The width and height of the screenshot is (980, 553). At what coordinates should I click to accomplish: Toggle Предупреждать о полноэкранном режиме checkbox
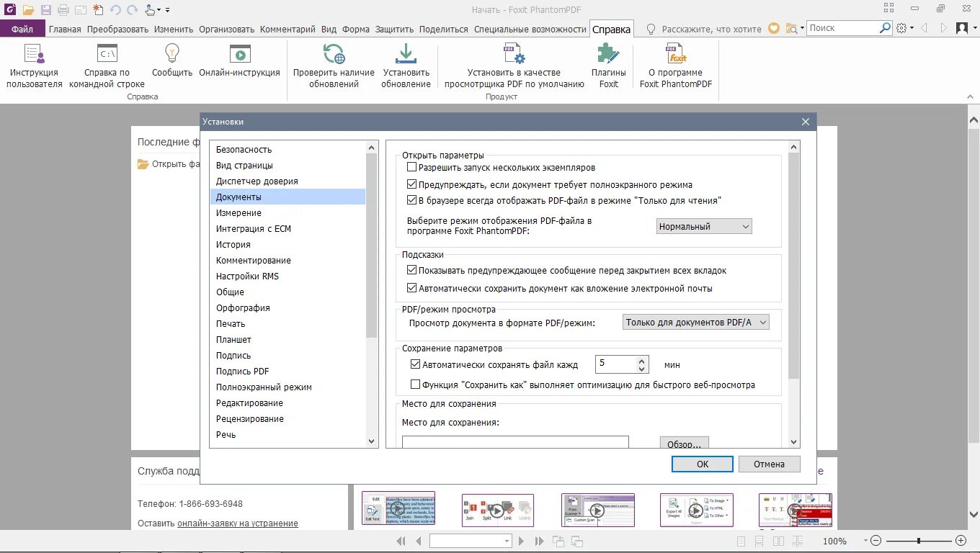(412, 184)
